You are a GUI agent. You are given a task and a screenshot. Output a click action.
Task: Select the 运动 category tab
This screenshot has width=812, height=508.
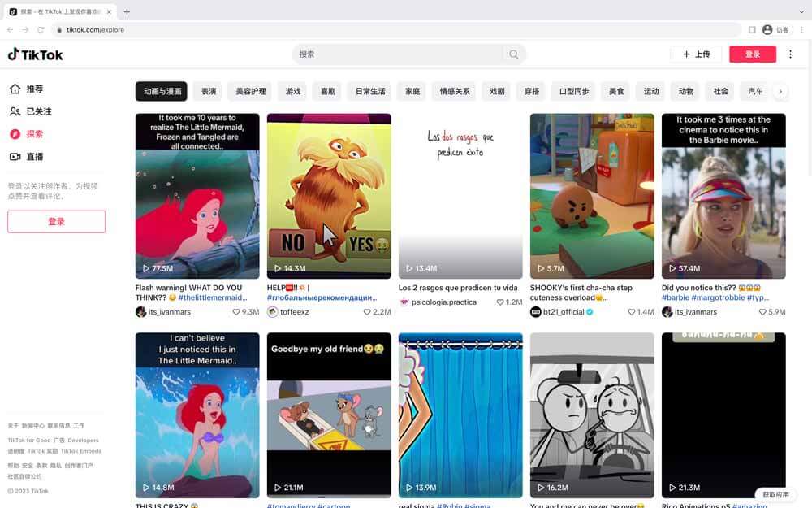[651, 91]
